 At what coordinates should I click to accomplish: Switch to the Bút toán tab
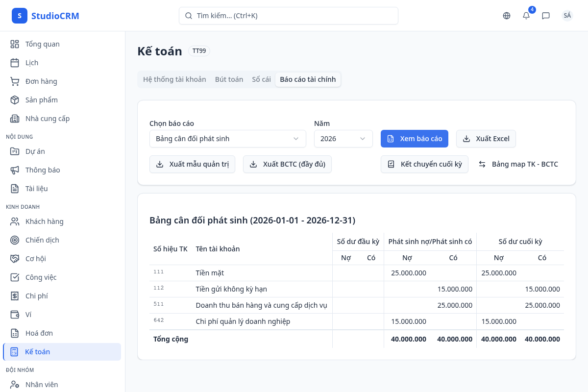[229, 79]
